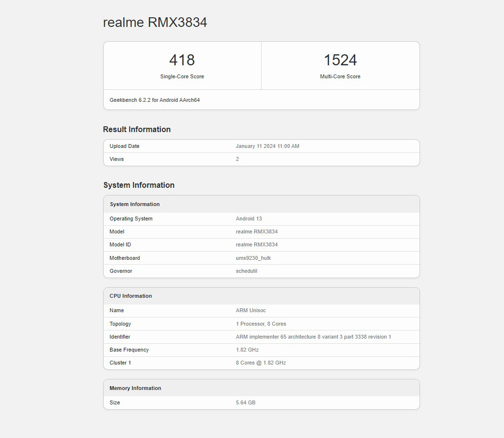Select the Android 13 operating system value
The width and height of the screenshot is (504, 438).
249,219
